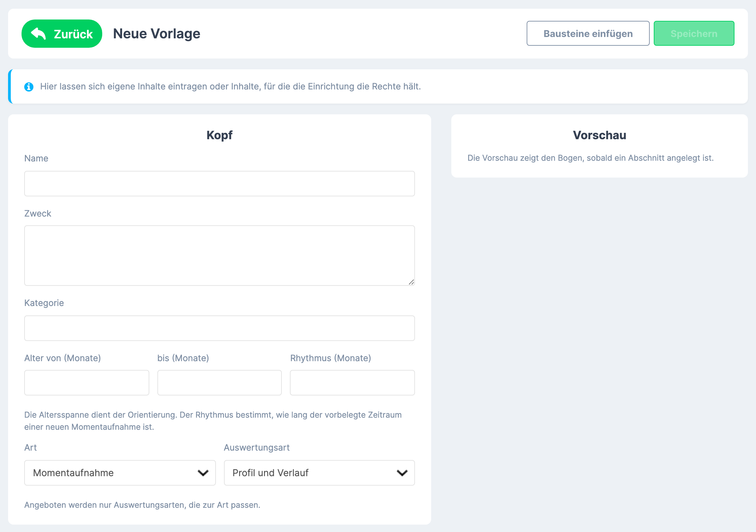Grab the Zweck textarea resize handle
Image resolution: width=756 pixels, height=532 pixels.
[411, 282]
